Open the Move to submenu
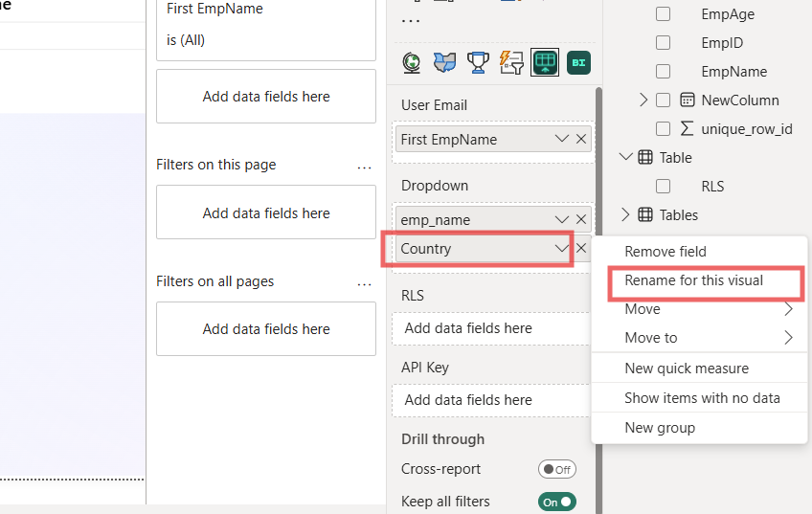The height and width of the screenshot is (514, 812). (x=700, y=338)
